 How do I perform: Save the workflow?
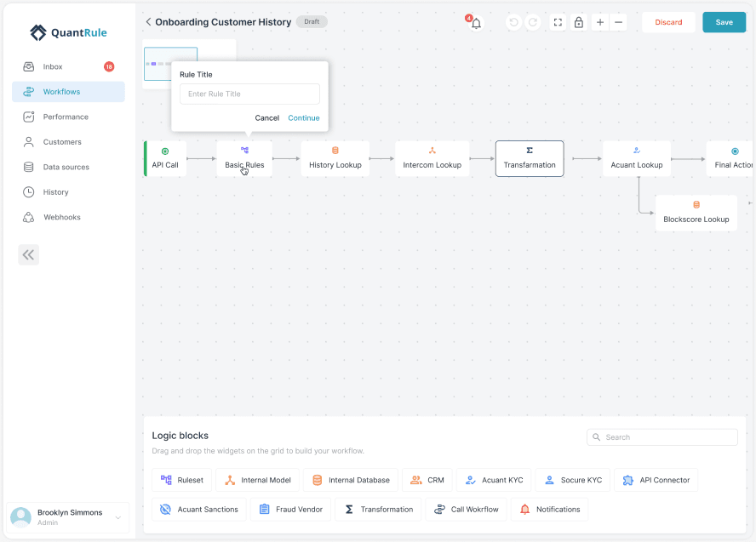(x=724, y=22)
